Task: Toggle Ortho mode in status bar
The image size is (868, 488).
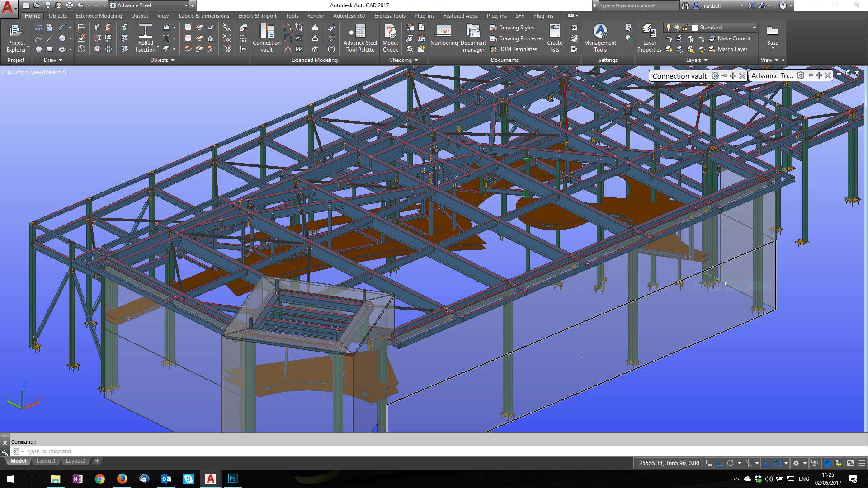Action: 720,463
